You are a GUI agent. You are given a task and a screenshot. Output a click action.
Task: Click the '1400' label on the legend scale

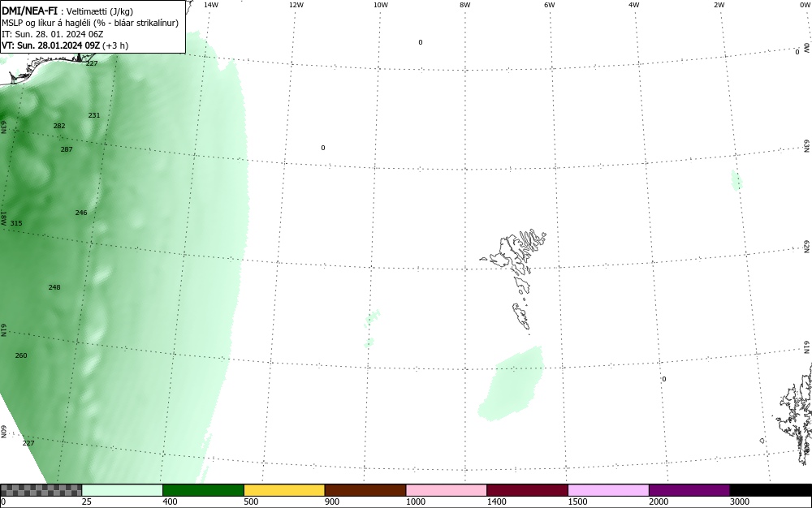click(x=496, y=502)
